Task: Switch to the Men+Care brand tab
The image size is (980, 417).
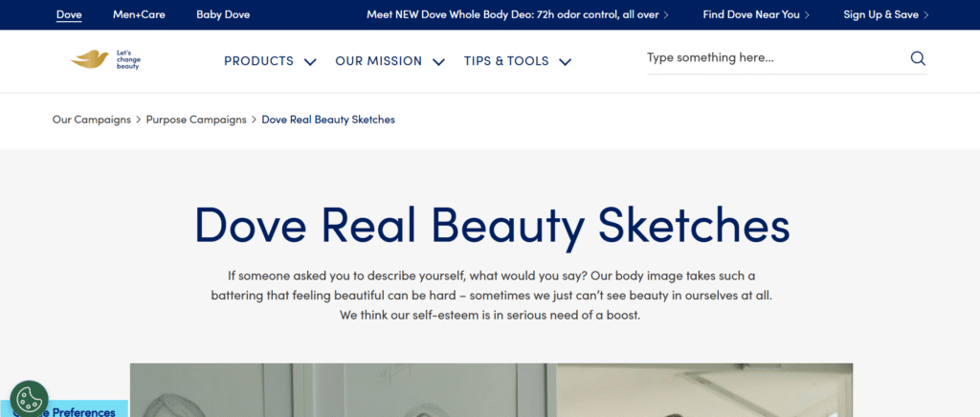Action: point(139,14)
